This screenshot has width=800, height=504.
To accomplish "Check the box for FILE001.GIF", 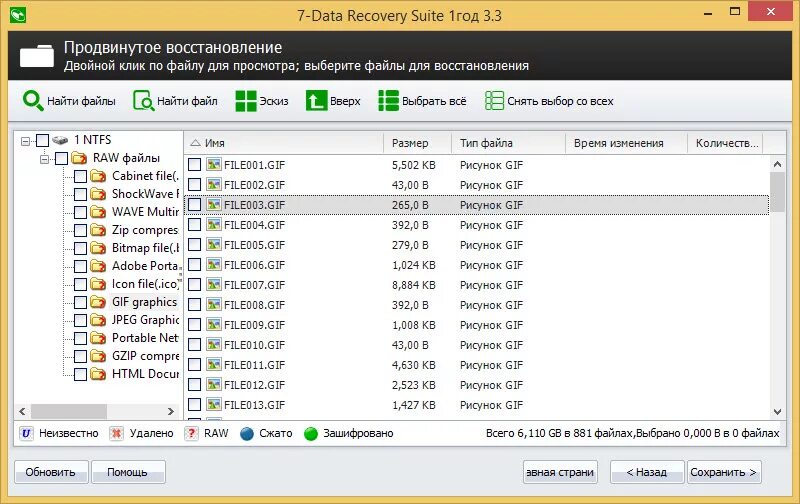I will point(194,164).
